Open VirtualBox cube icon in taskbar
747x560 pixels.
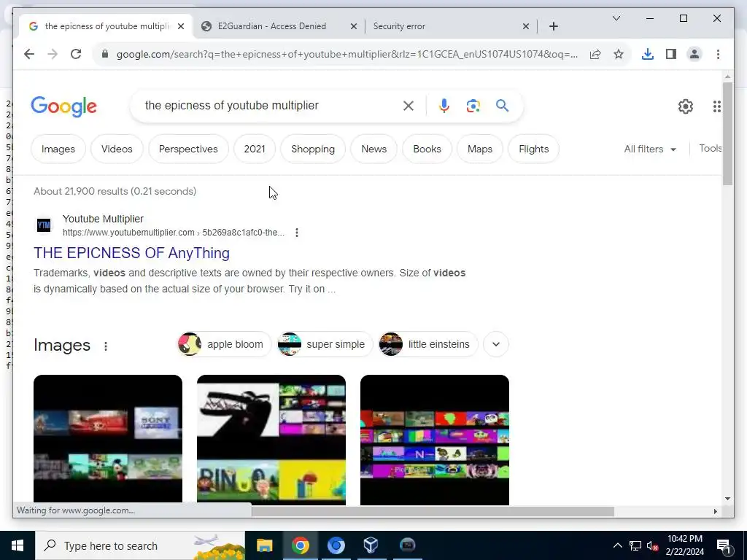(371, 545)
